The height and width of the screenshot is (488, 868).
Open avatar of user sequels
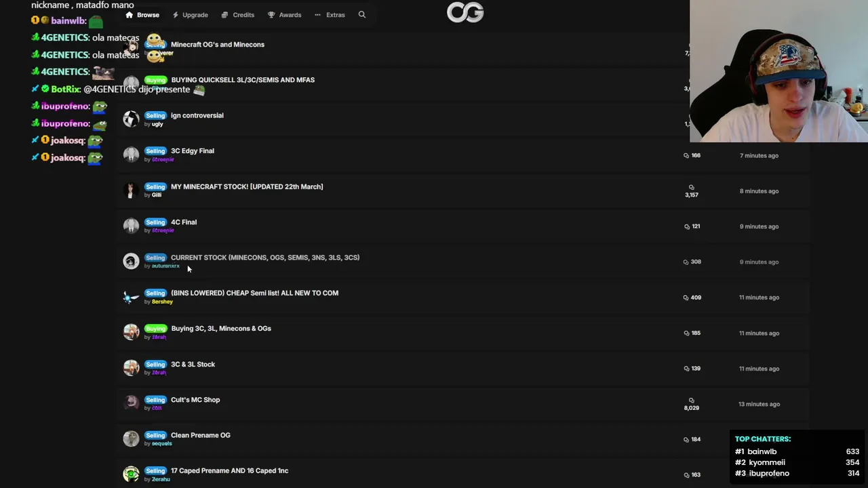[x=131, y=439]
